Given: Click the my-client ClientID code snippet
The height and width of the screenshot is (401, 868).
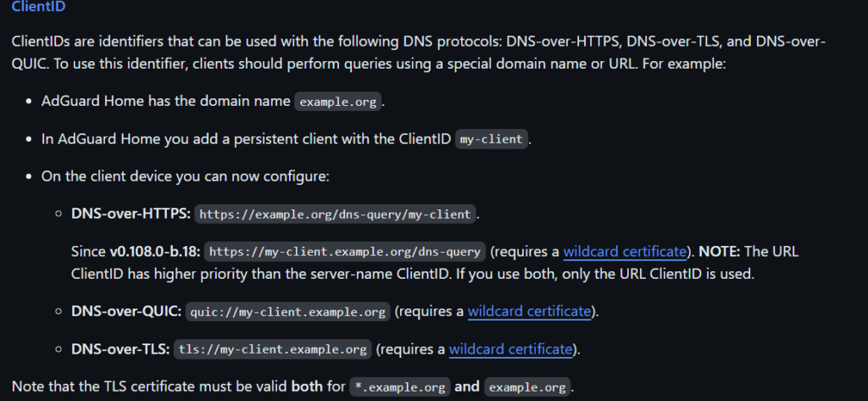Looking at the screenshot, I should pyautogui.click(x=492, y=139).
